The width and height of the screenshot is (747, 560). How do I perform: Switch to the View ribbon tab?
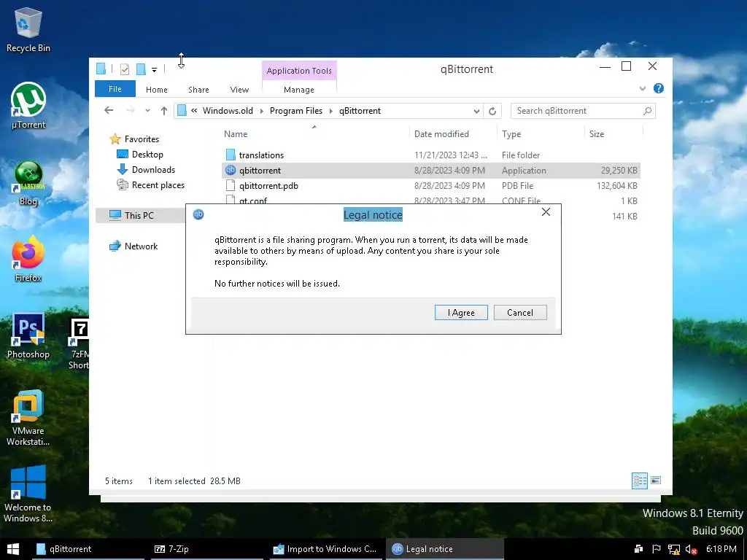point(239,90)
